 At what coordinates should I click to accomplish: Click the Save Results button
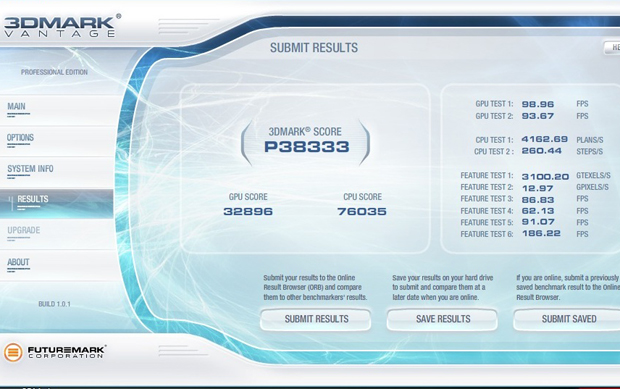(442, 319)
